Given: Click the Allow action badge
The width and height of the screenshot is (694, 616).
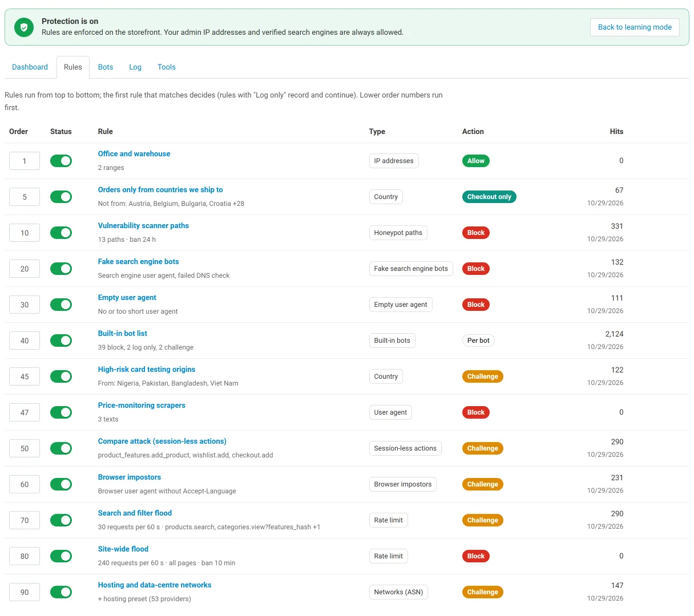Looking at the screenshot, I should [476, 161].
